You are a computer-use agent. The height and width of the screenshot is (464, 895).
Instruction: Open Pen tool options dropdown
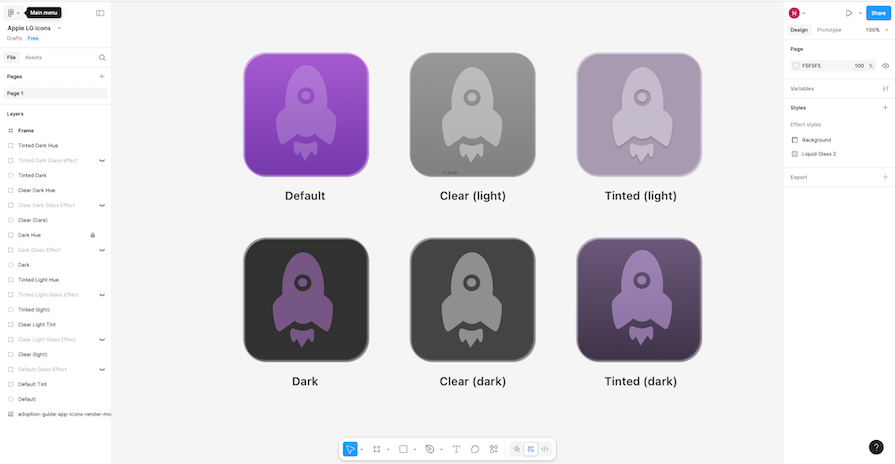(441, 450)
